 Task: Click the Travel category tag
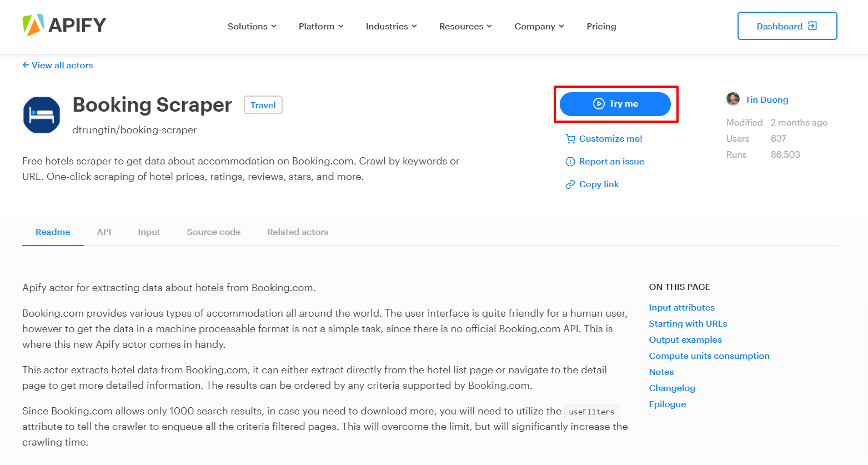coord(263,105)
